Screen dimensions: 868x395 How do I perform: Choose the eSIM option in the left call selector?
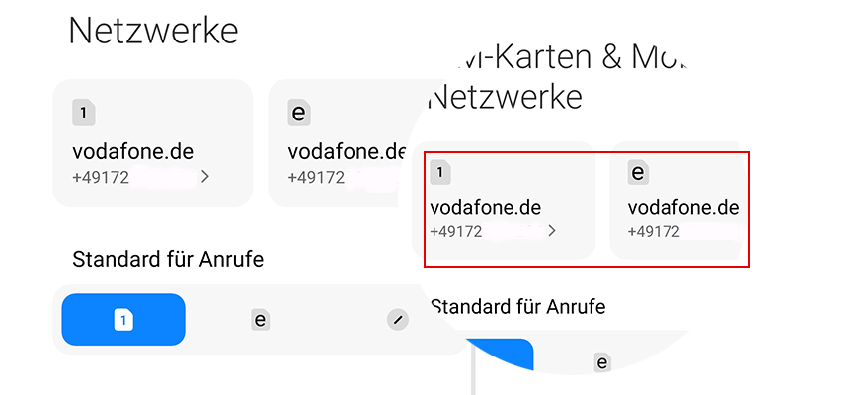(261, 319)
